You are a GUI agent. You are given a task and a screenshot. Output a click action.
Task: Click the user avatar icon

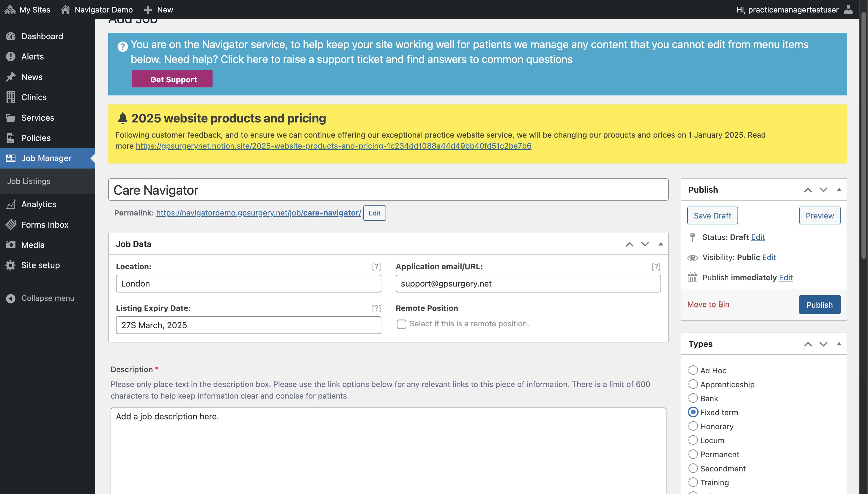(x=848, y=10)
